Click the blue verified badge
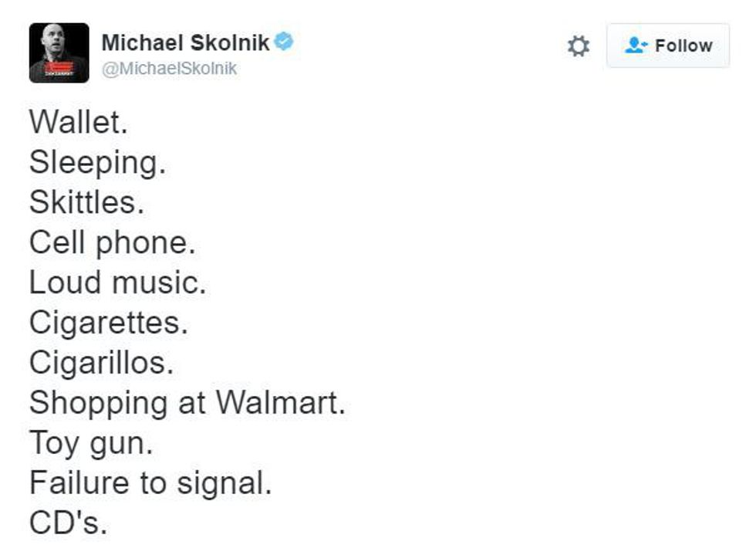The image size is (756, 555). pyautogui.click(x=284, y=42)
